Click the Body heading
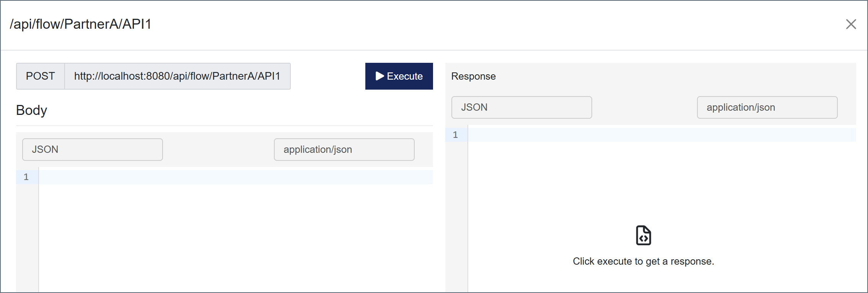 point(32,110)
